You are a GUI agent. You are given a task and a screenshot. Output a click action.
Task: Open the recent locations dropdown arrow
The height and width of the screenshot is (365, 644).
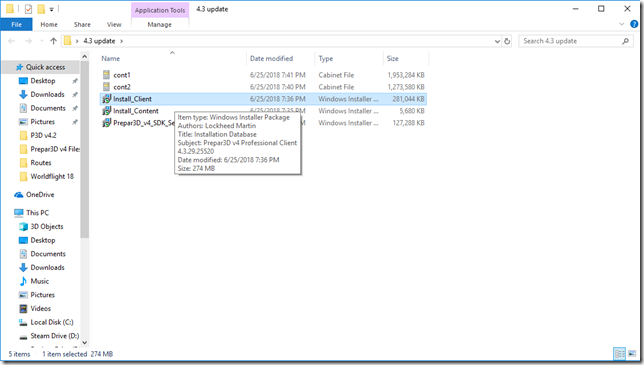(41, 41)
